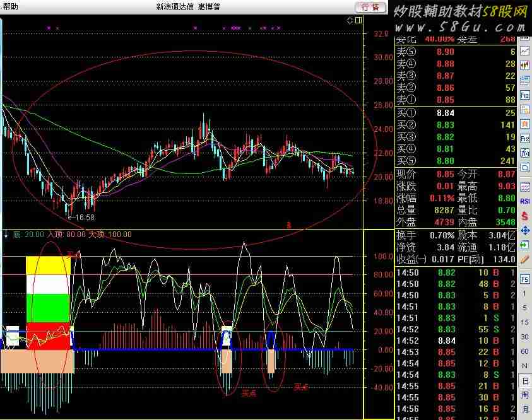Click the 外盘 4739 value

(444, 222)
